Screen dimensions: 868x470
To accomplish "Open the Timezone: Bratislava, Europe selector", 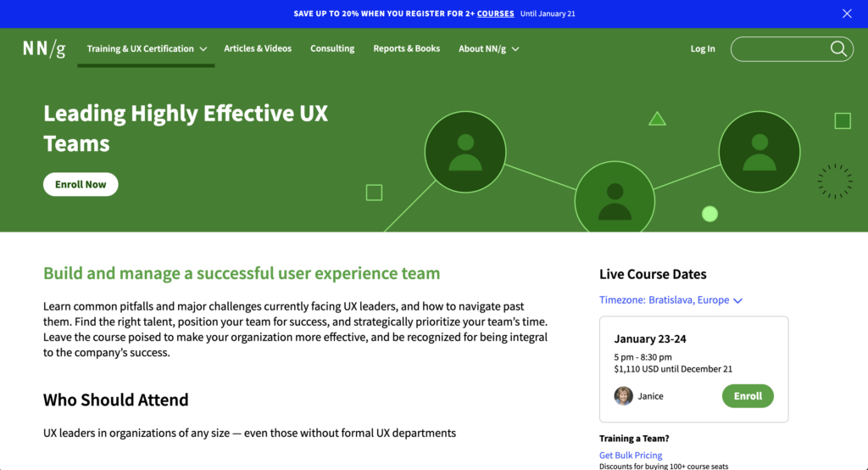I will 670,300.
